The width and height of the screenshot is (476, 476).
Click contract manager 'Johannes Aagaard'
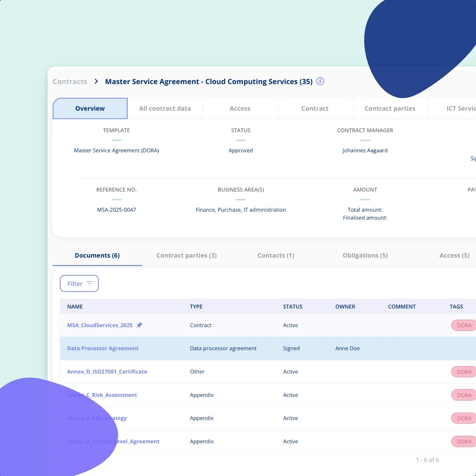pyautogui.click(x=365, y=151)
